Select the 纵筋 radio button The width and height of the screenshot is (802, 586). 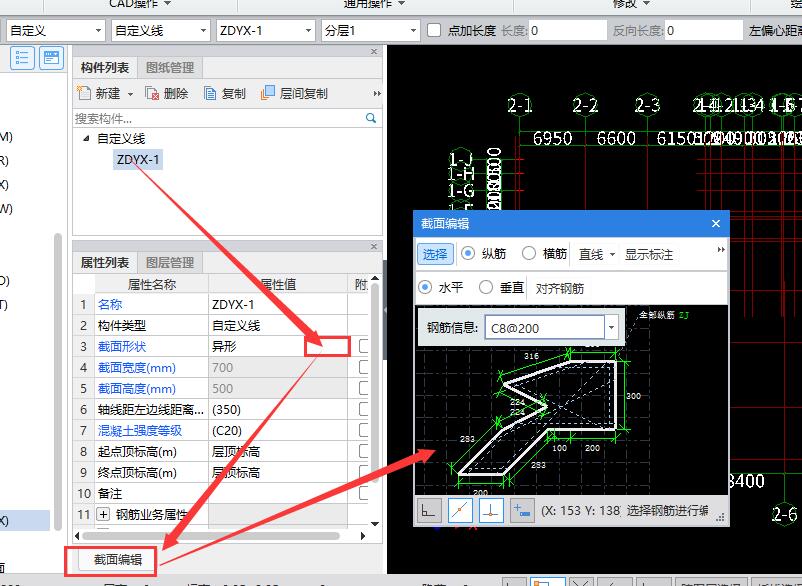tap(467, 254)
